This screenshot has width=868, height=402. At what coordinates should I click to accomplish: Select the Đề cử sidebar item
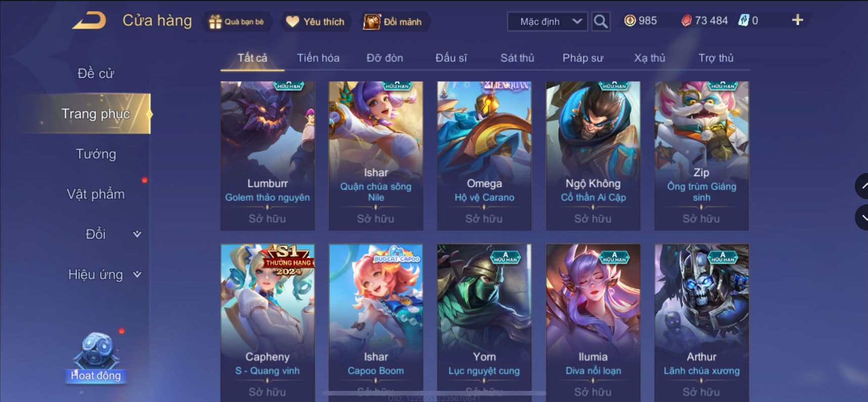pos(96,73)
